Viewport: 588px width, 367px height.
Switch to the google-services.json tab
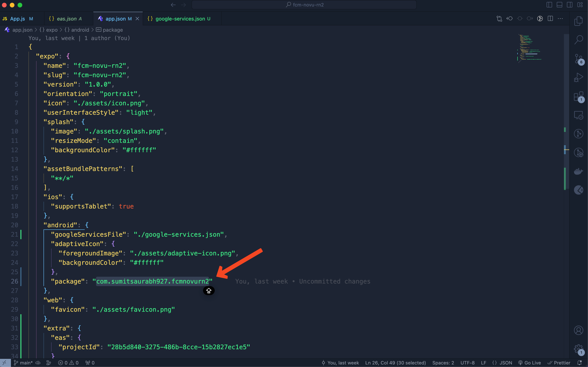pos(180,19)
